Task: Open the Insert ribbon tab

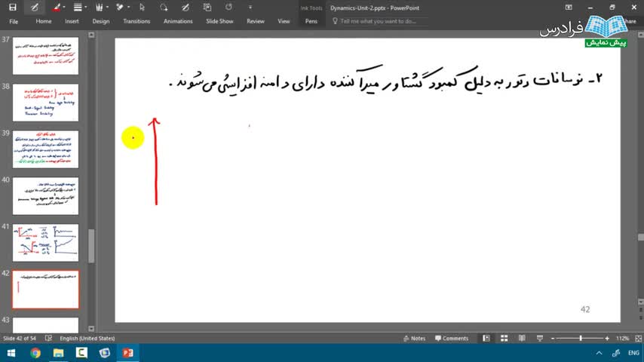Action: coord(72,21)
